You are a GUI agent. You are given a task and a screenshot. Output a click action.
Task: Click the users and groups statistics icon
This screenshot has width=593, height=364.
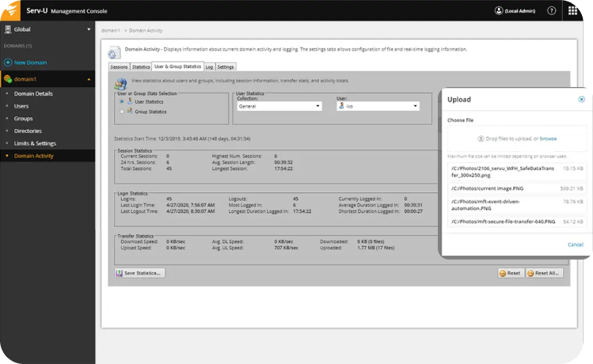[120, 84]
